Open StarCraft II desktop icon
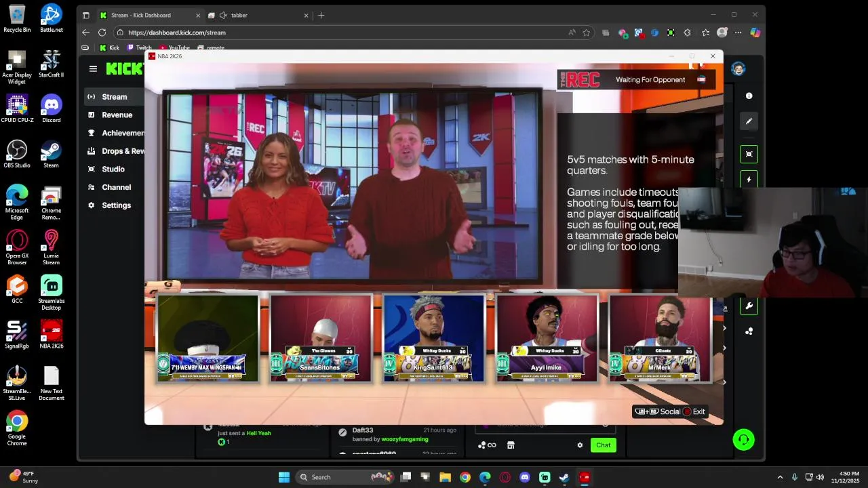This screenshot has width=868, height=488. click(x=51, y=64)
